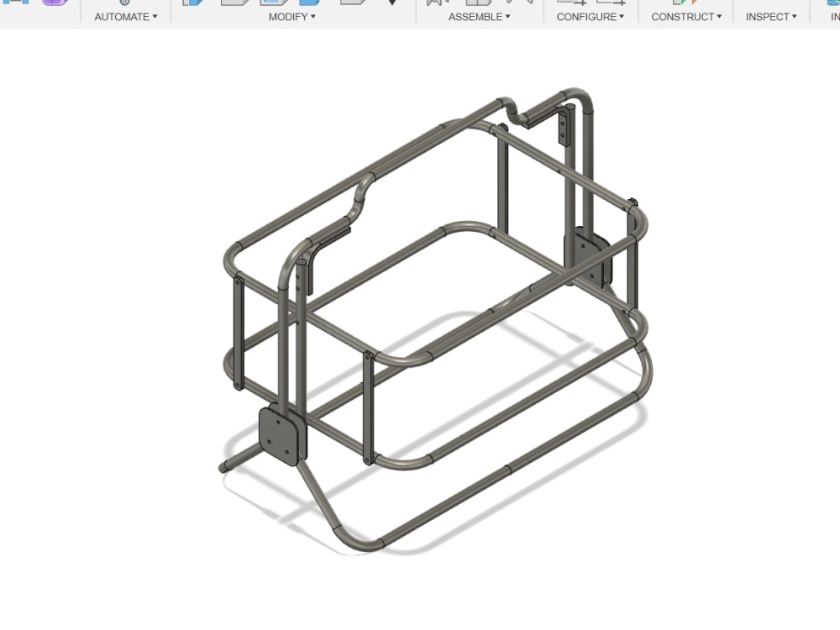Screen dimensions: 840x630
Task: Expand the ASSEMBLE toolbar menu
Action: click(480, 17)
